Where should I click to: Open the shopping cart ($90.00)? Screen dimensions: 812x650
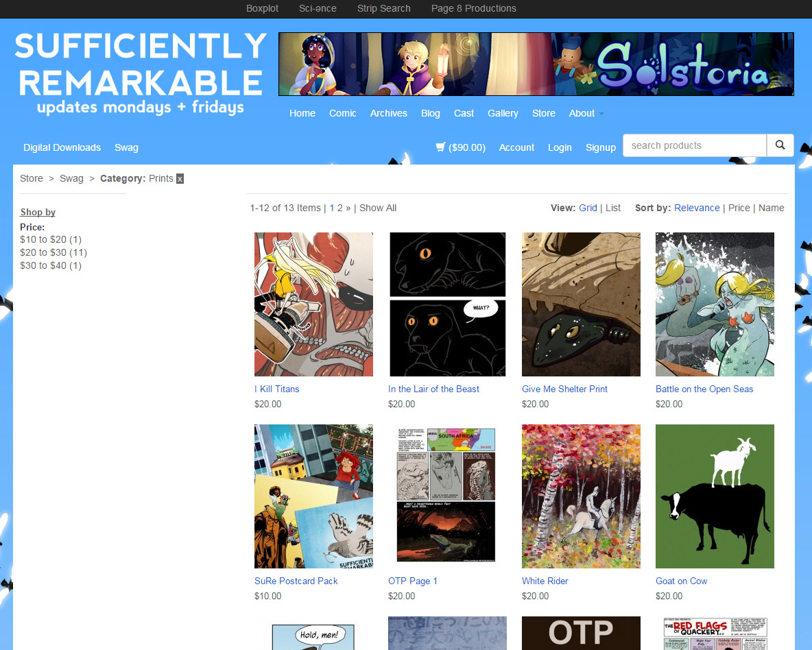[x=461, y=147]
